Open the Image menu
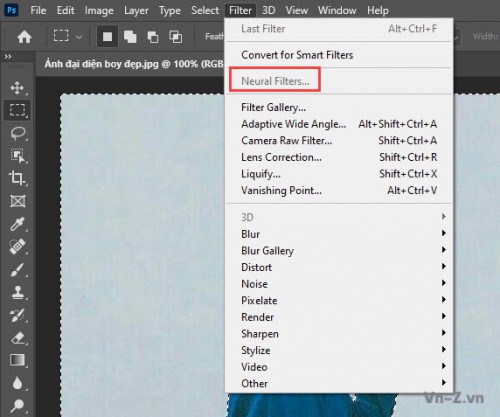The width and height of the screenshot is (500, 417). (99, 10)
